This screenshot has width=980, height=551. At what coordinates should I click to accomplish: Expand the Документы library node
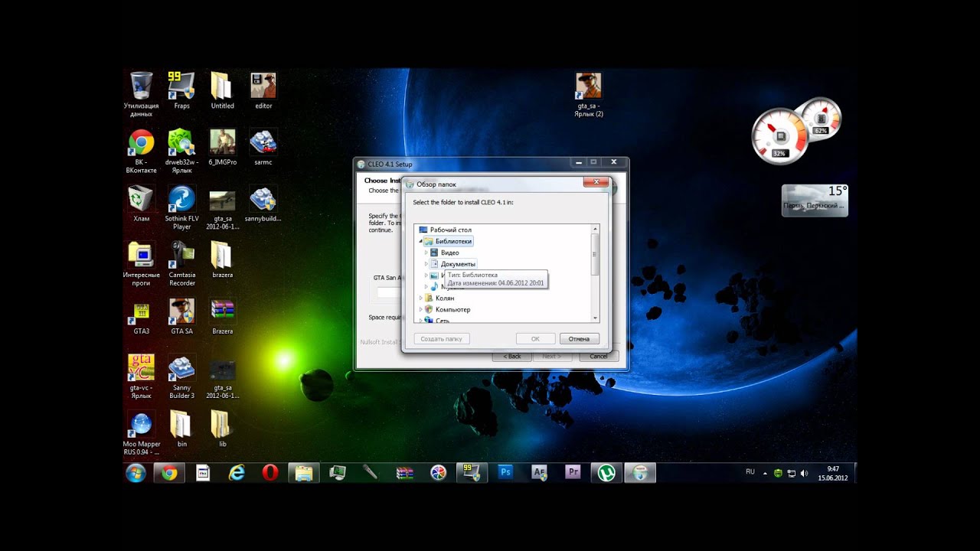(426, 264)
